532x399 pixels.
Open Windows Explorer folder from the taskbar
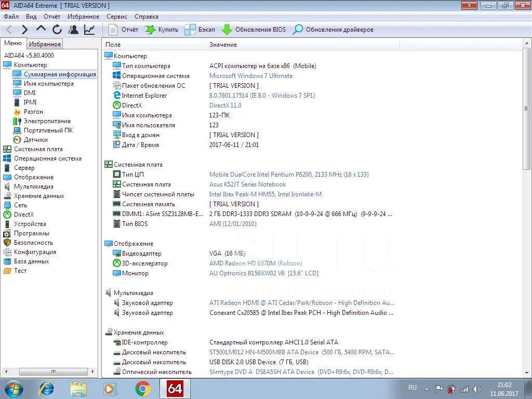click(x=78, y=389)
